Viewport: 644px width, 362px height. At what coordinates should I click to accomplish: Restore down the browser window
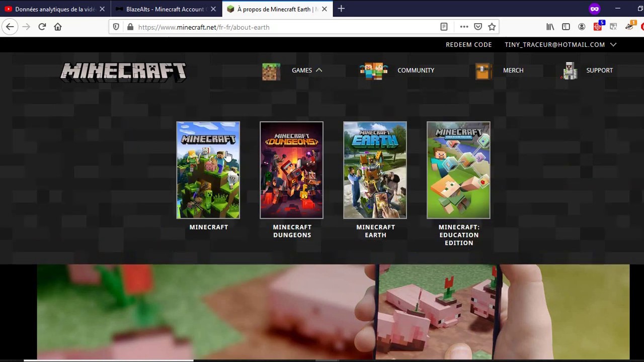640,9
